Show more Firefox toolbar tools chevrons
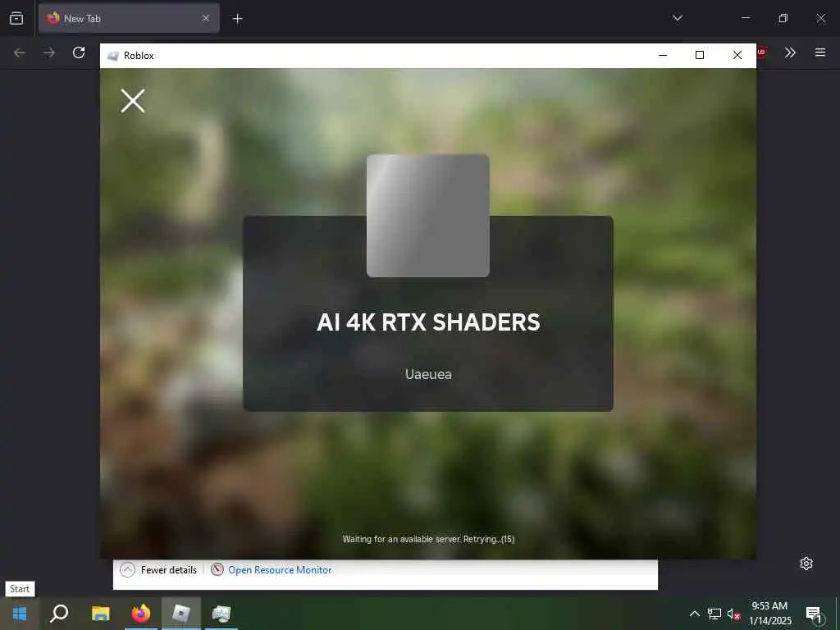 (x=790, y=52)
